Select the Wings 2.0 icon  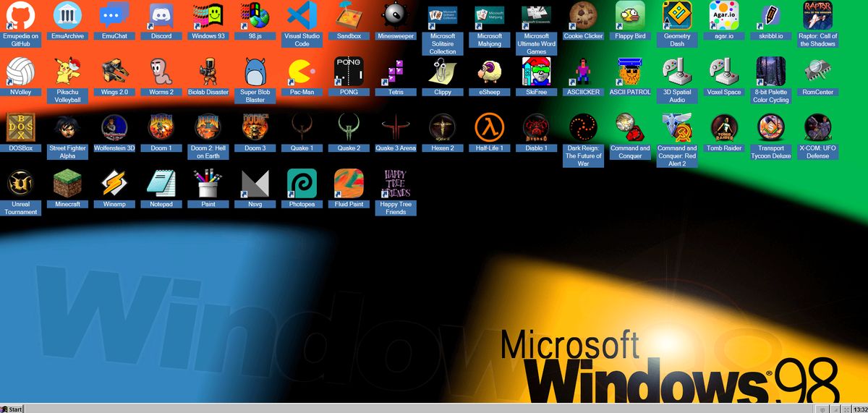point(114,72)
